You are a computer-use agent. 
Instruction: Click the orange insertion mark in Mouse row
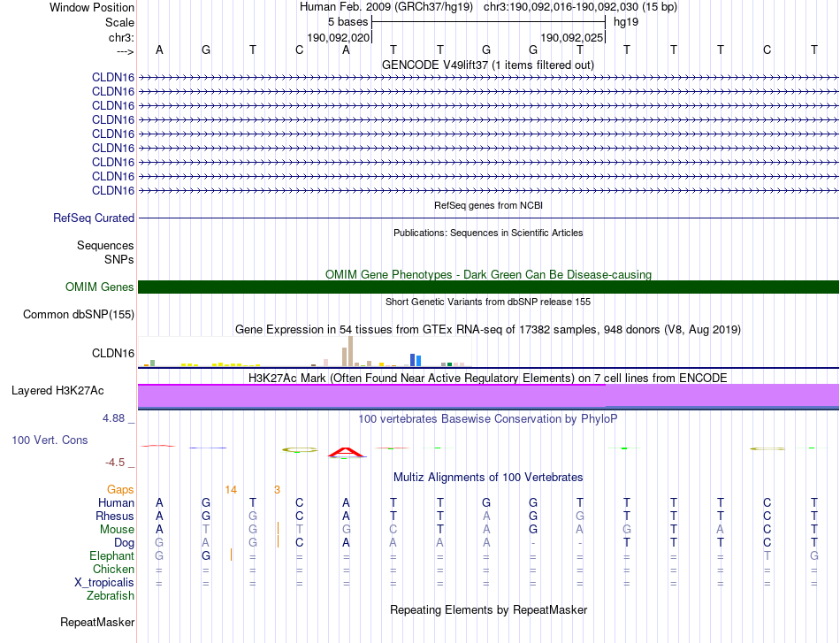(x=278, y=528)
